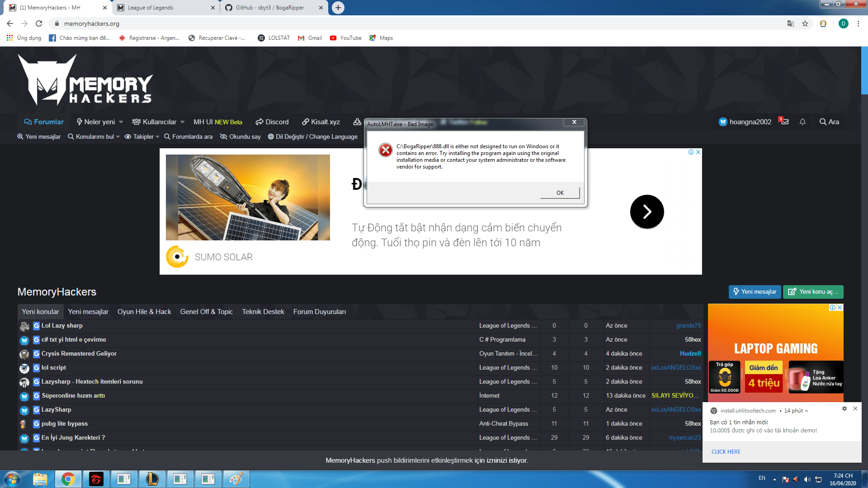Open user profile Hudzell
The image size is (868, 488).
690,354
